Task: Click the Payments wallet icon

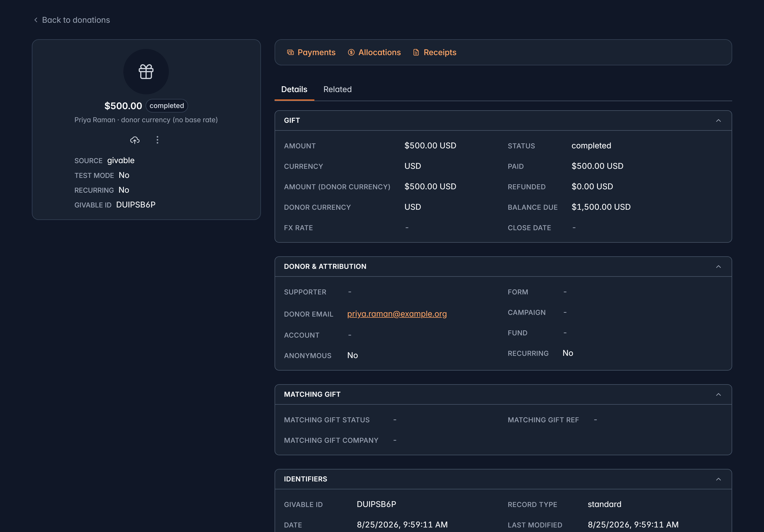Action: pos(290,52)
